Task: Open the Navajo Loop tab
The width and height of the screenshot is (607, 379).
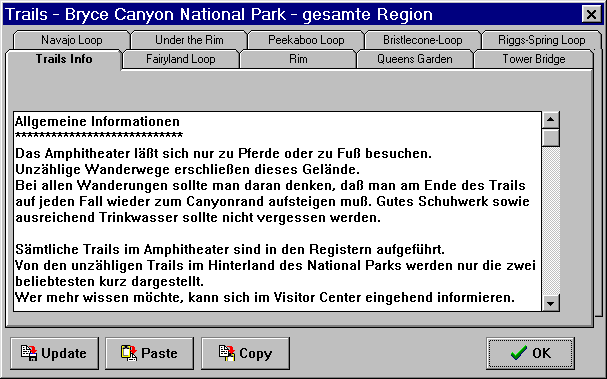Action: (72, 40)
